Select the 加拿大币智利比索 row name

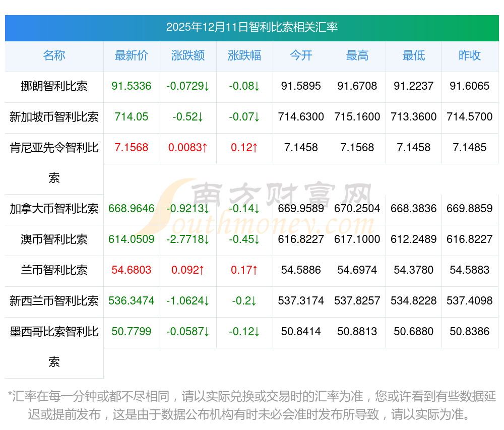coord(54,209)
